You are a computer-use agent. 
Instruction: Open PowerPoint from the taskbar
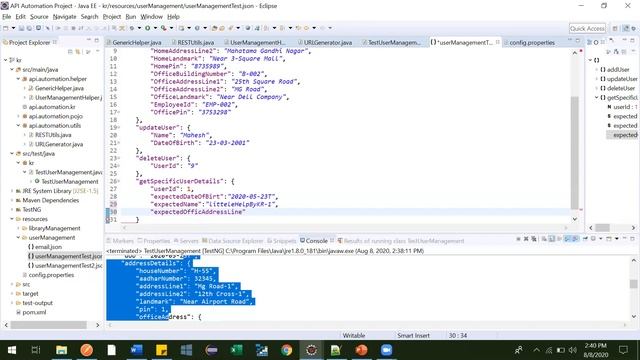[x=361, y=350]
